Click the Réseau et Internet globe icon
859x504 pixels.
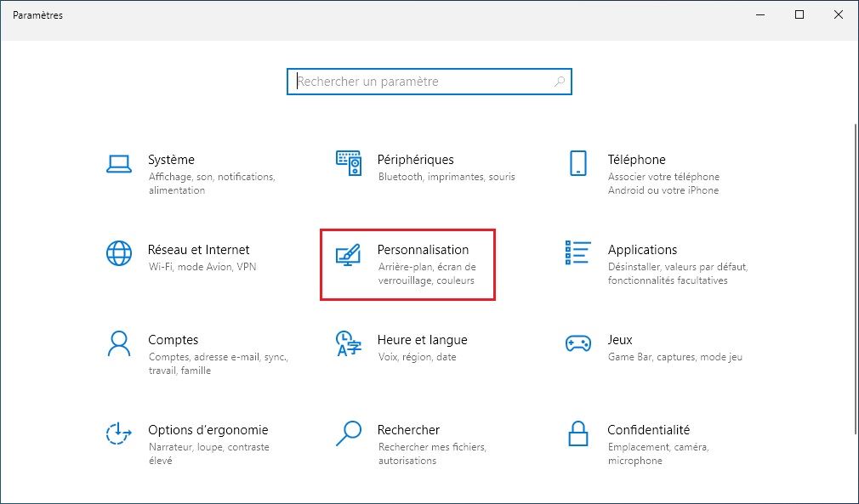(118, 253)
